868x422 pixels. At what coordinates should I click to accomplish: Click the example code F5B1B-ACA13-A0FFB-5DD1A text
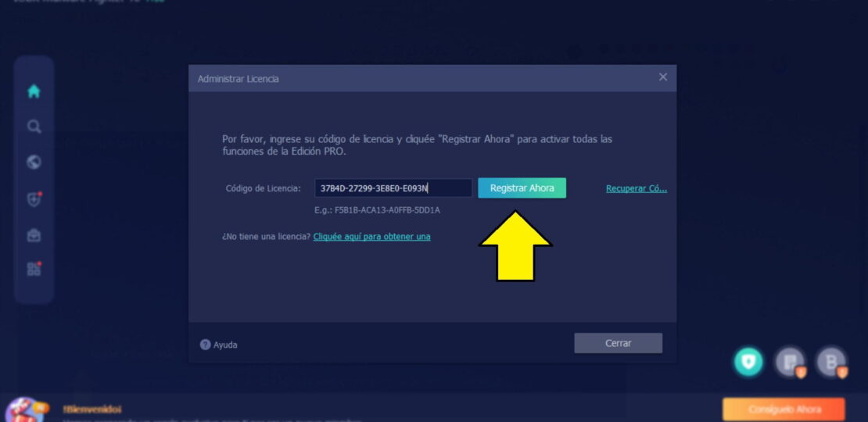[x=377, y=210]
